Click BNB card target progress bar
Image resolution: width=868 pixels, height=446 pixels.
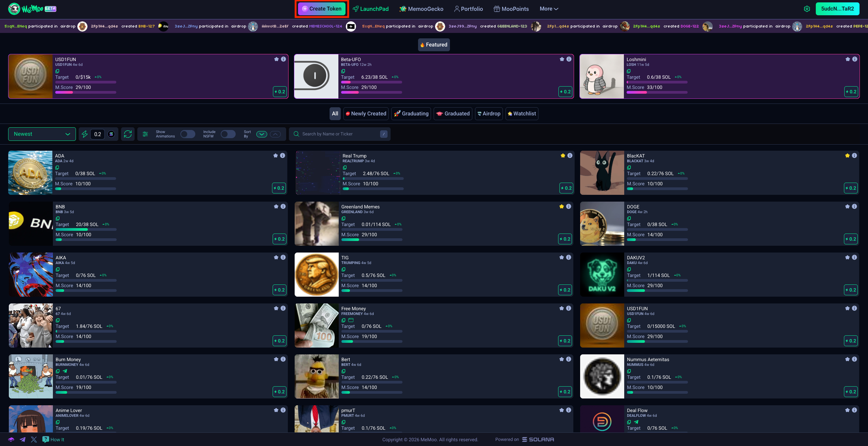point(86,230)
